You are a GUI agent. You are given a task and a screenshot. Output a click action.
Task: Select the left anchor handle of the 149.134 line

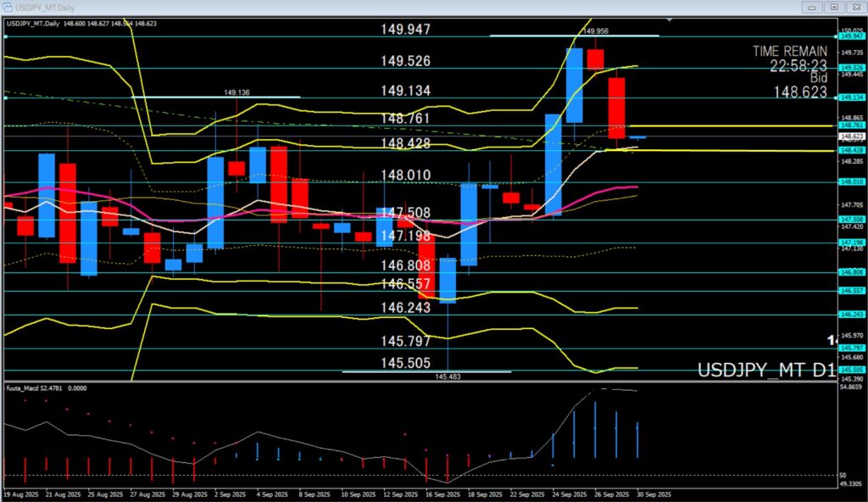(x=6, y=98)
